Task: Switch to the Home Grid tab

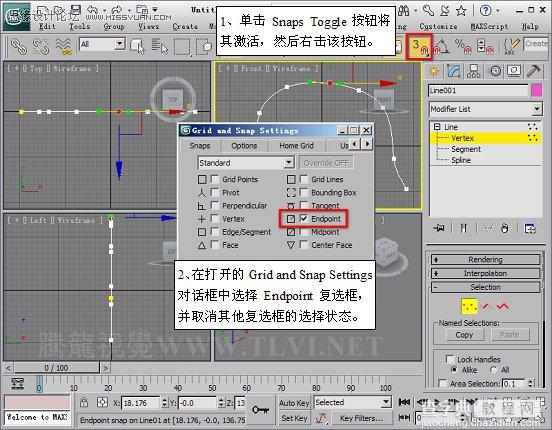Action: (296, 145)
